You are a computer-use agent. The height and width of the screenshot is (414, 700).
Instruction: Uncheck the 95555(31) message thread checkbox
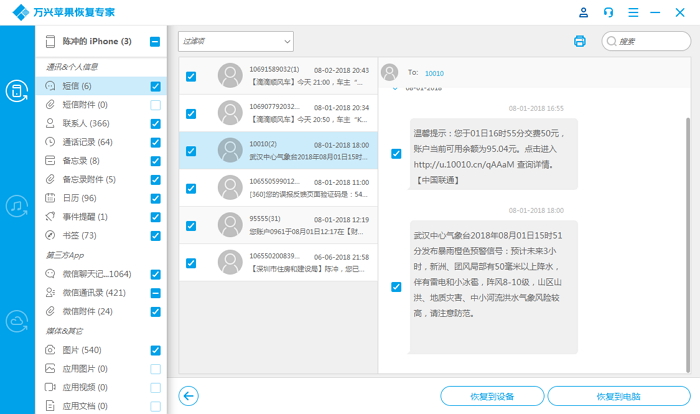pos(191,223)
